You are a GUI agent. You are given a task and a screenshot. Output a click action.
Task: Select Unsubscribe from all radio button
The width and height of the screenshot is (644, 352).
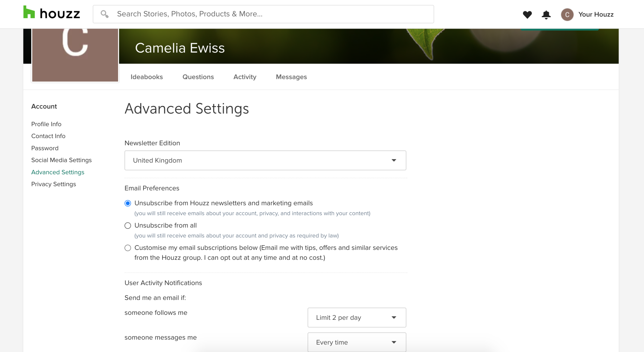pyautogui.click(x=128, y=226)
